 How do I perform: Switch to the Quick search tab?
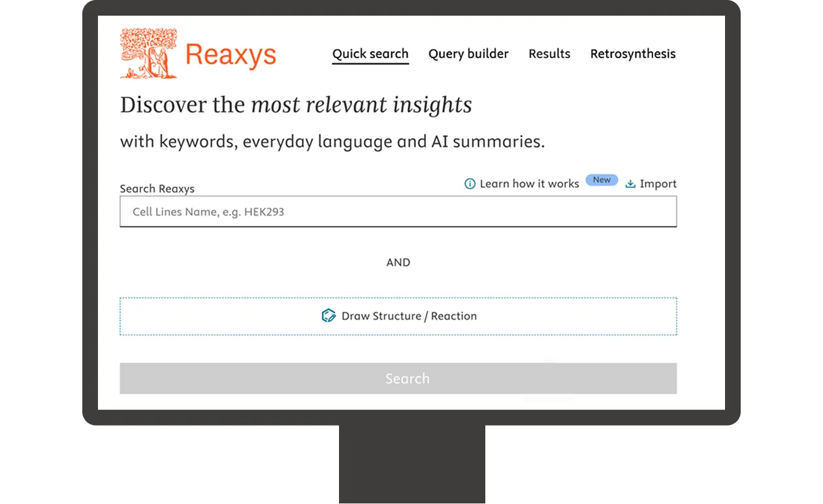[370, 54]
